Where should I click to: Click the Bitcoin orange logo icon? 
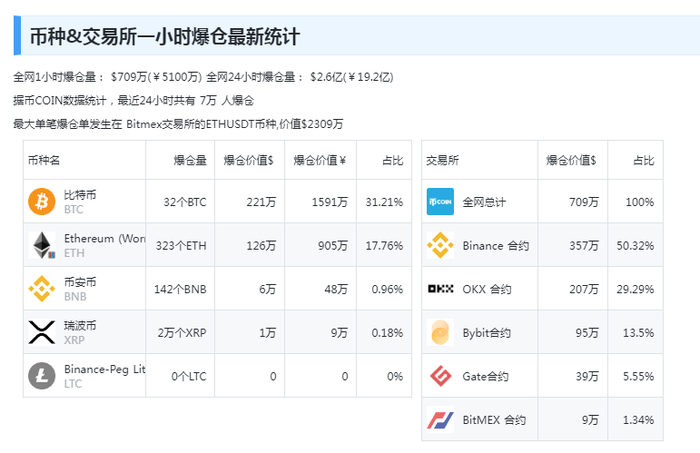pos(42,202)
